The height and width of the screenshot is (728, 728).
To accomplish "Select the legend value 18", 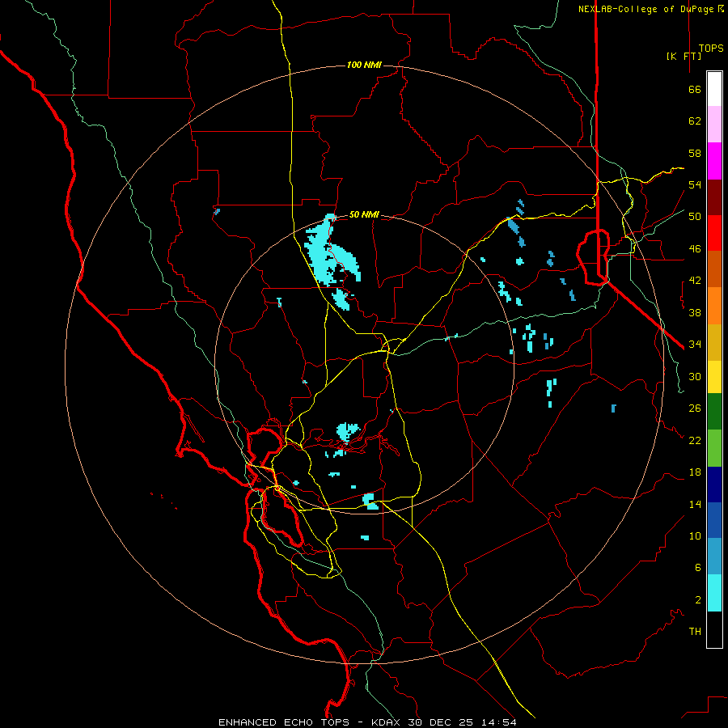I will pyautogui.click(x=695, y=472).
